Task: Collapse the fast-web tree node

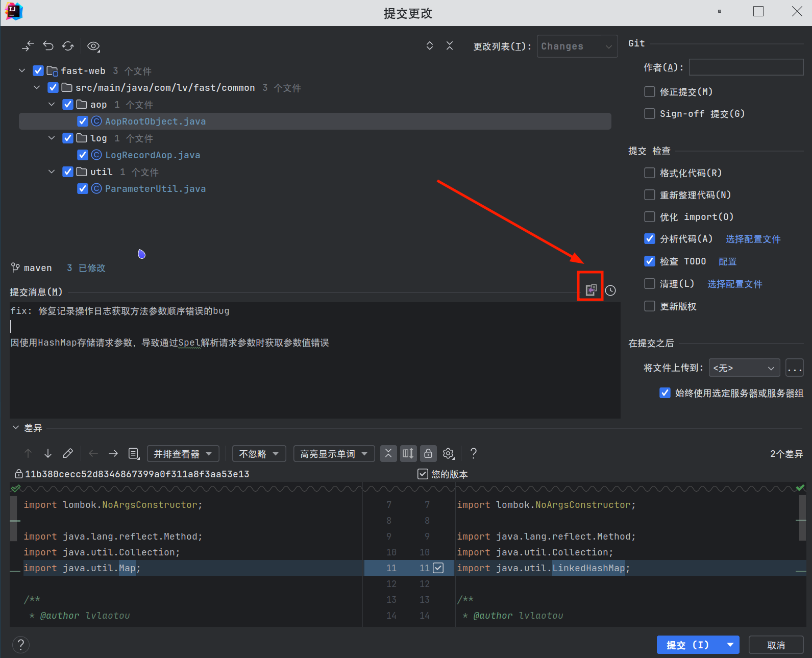Action: click(22, 71)
